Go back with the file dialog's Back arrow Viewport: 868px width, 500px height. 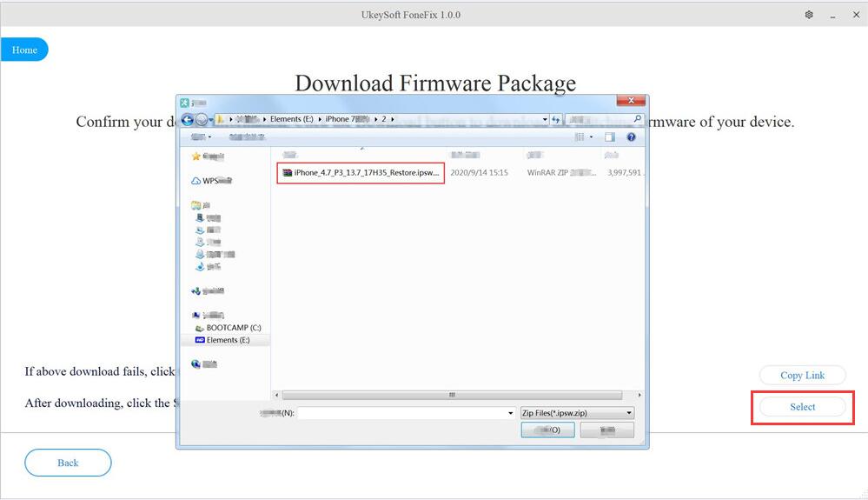pos(188,120)
